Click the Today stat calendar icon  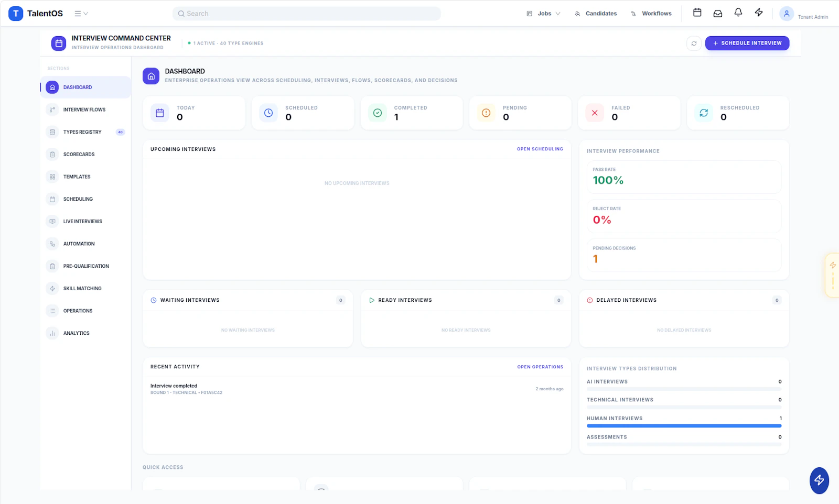click(160, 113)
